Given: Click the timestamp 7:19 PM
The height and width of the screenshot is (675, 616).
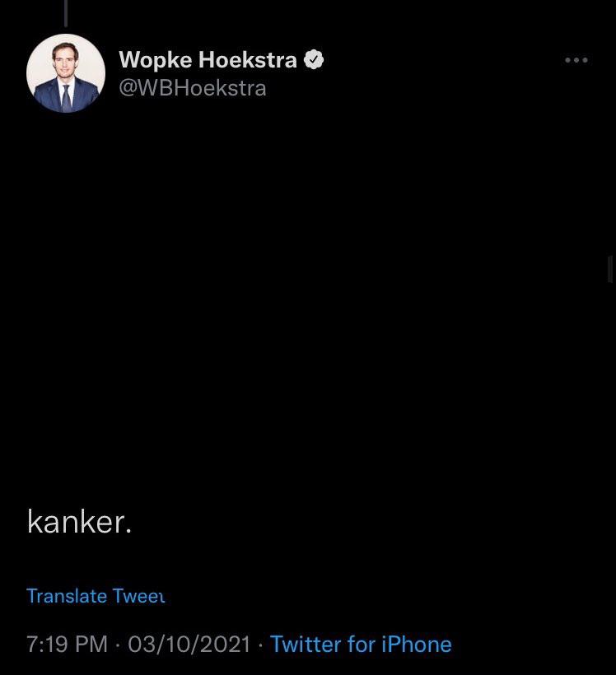Looking at the screenshot, I should [x=66, y=645].
